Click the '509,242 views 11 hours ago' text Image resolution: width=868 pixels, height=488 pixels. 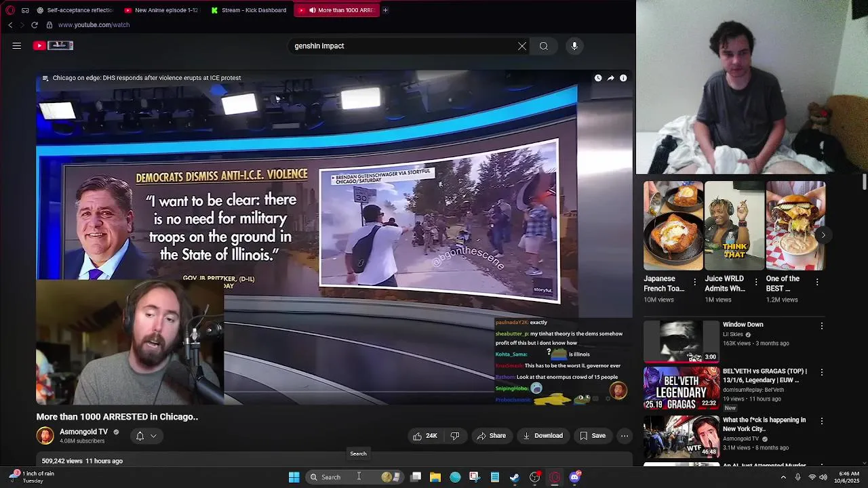[x=82, y=461]
